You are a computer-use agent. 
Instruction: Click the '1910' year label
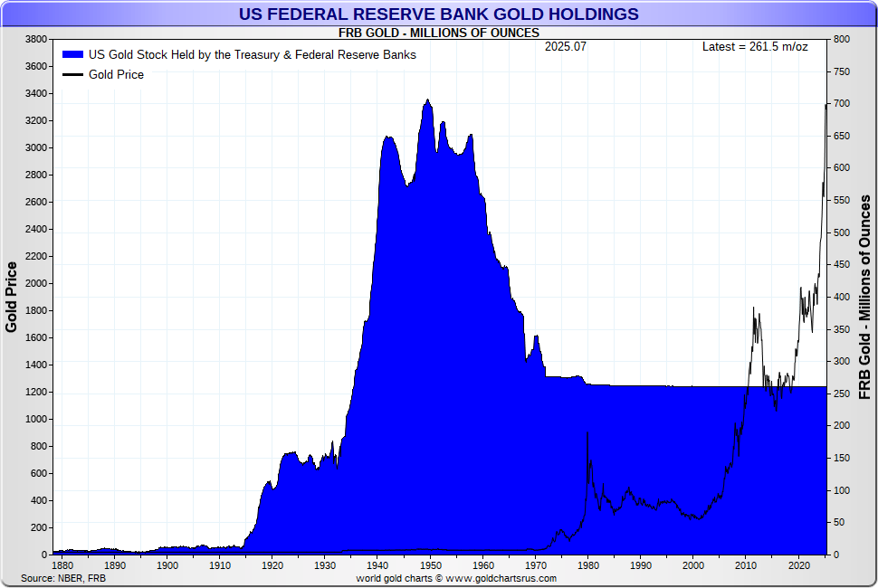pyautogui.click(x=219, y=565)
